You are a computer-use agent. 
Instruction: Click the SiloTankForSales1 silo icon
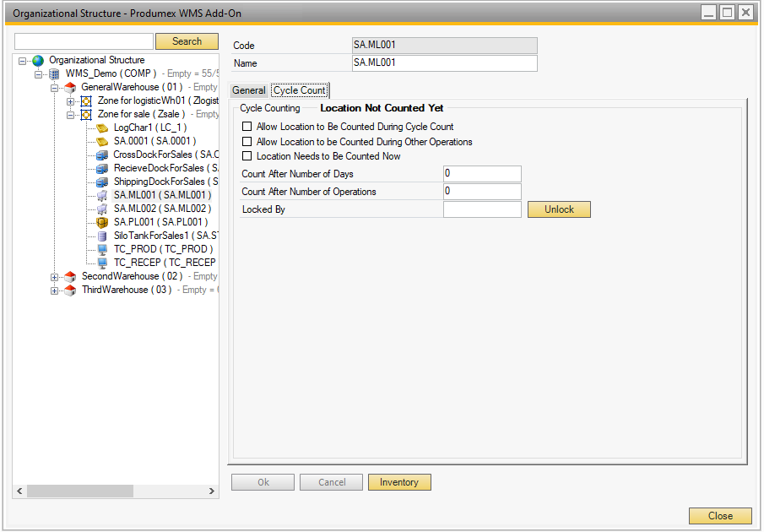point(102,236)
